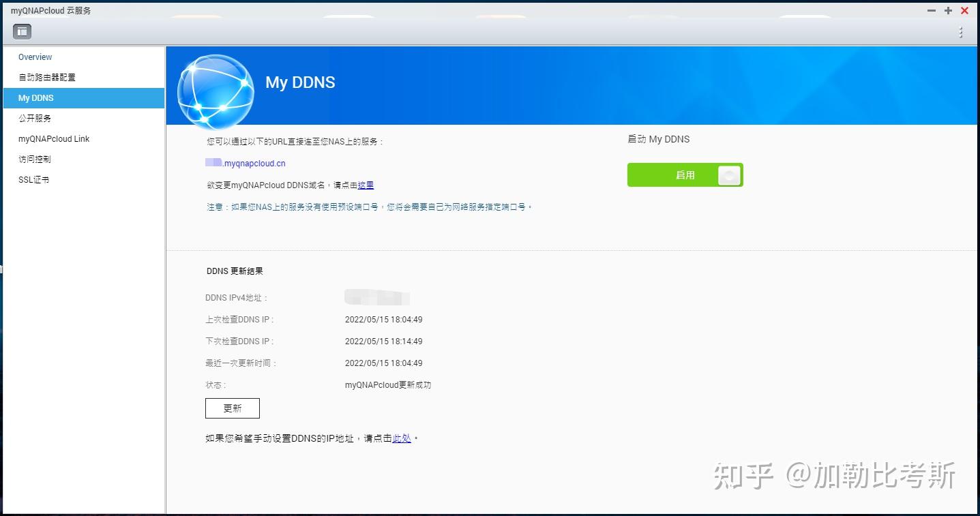
Task: Open the 自动路由器配置 page
Action: pos(46,77)
